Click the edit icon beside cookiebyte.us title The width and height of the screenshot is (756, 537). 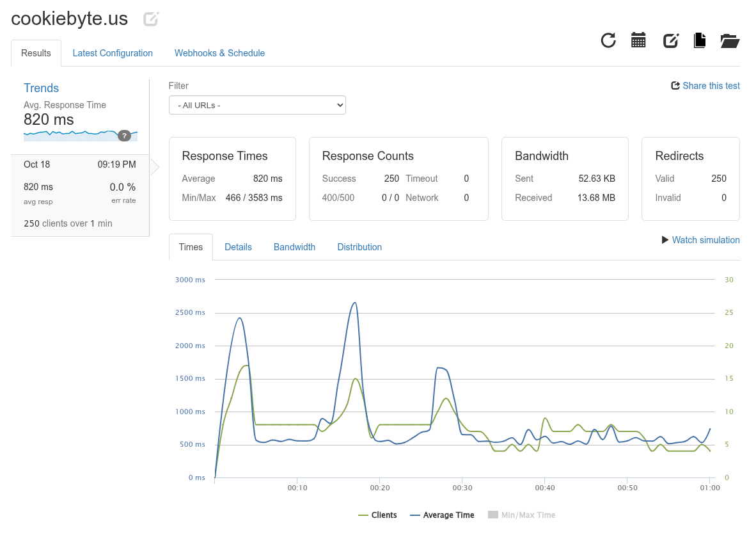pyautogui.click(x=151, y=19)
